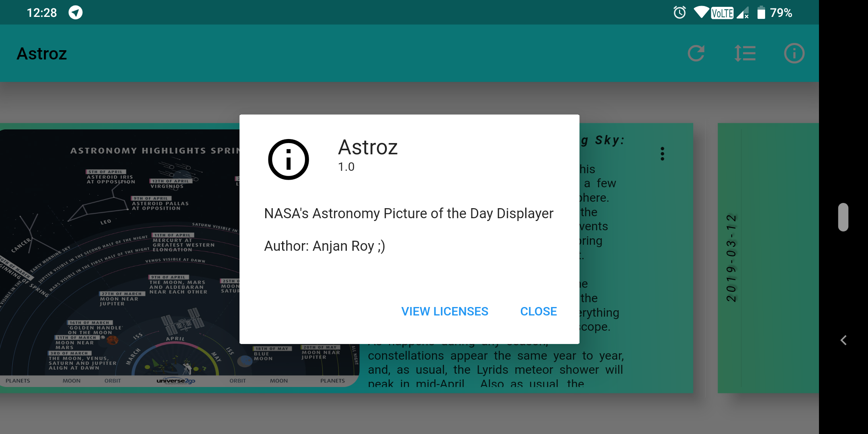This screenshot has width=868, height=434.
Task: Tap the 12:28 clock in status bar
Action: [42, 12]
